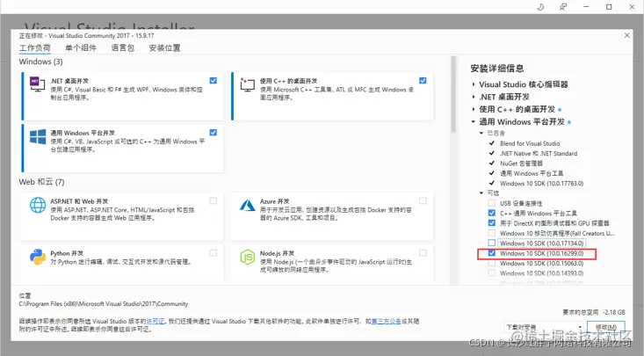
Task: Click the Web 和云 (7) section heading
Action: point(41,182)
